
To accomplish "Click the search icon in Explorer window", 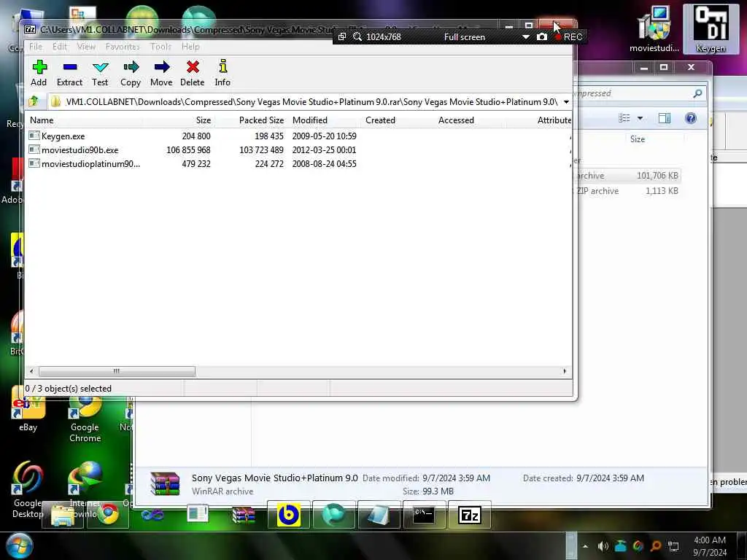I will tap(697, 93).
